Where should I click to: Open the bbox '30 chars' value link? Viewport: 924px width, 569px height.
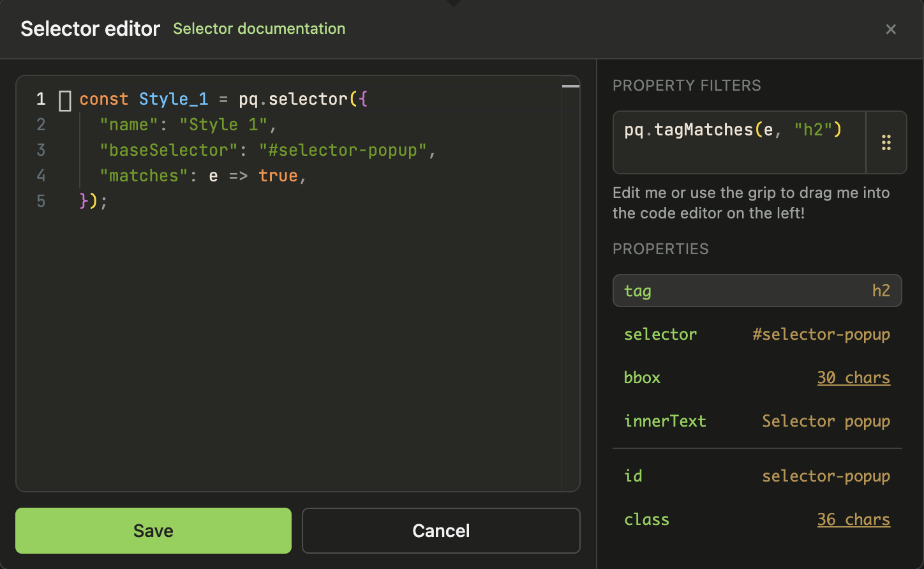(x=853, y=378)
